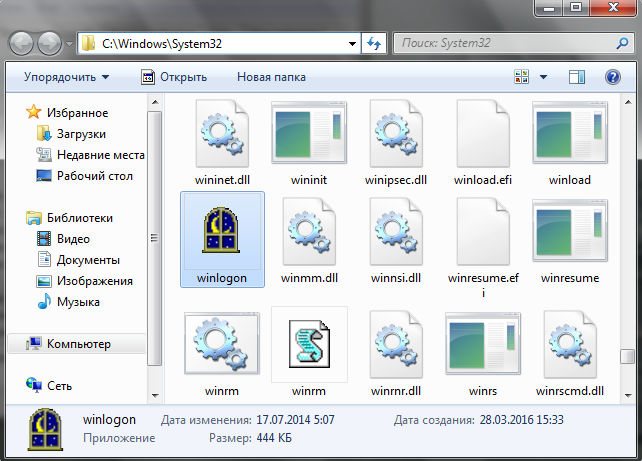Open the Упорядочить dropdown menu
Screen dimensions: 642x461
coord(66,77)
